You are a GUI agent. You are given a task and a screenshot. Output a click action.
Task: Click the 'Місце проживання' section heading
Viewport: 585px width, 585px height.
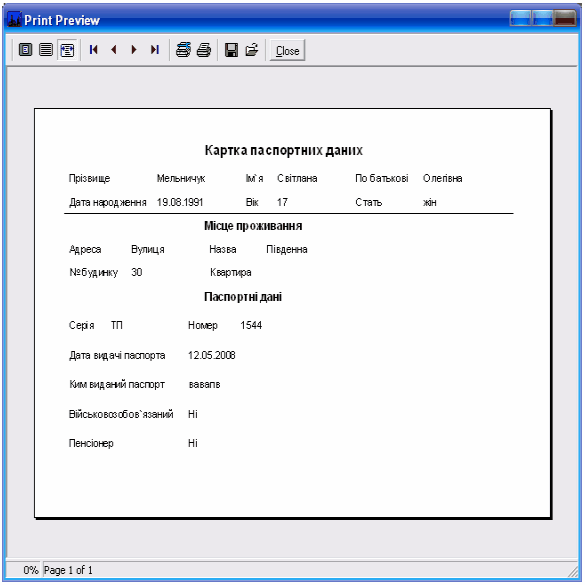tap(253, 226)
